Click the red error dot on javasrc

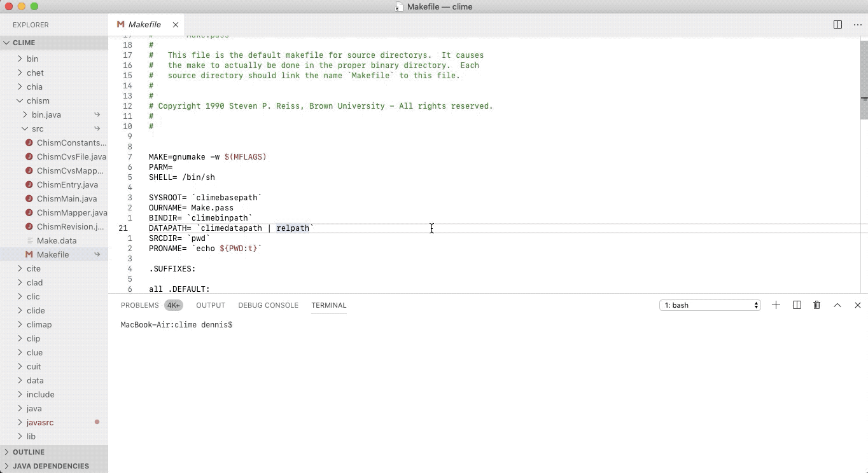[x=97, y=422]
